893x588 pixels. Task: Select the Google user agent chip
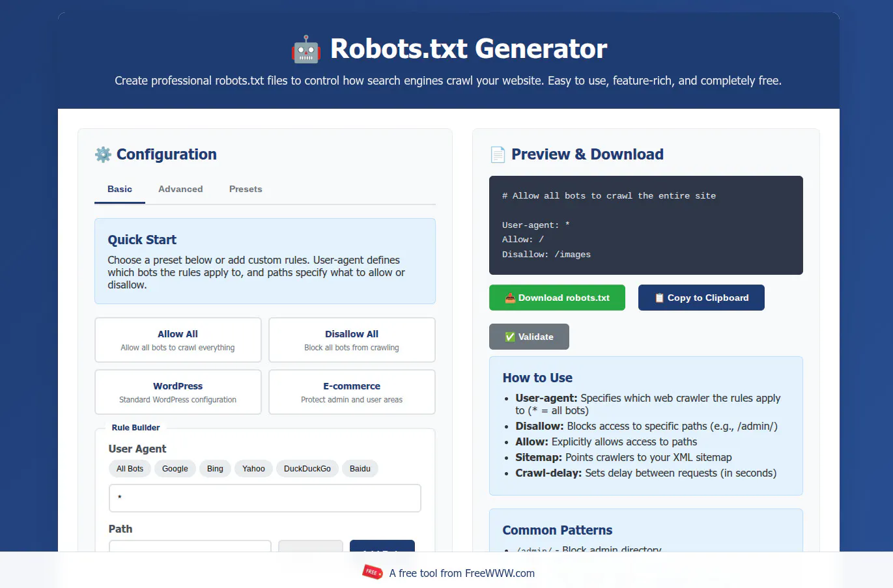[175, 469]
